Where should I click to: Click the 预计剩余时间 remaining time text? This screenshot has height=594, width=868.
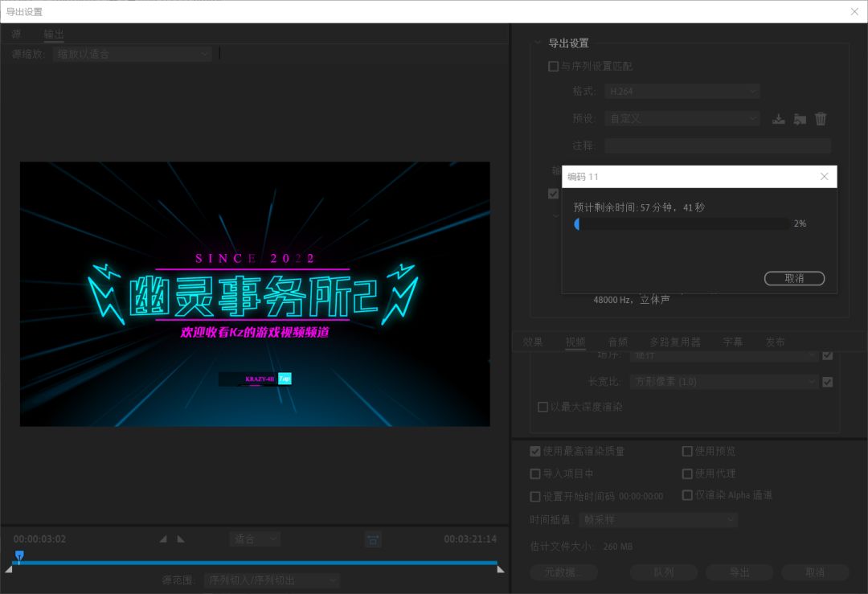(640, 207)
